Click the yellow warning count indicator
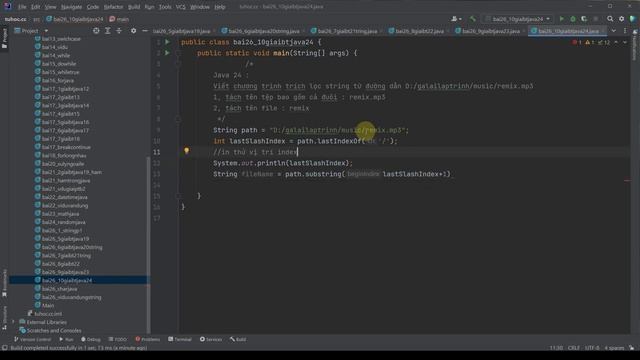The height and width of the screenshot is (360, 640). tap(590, 42)
